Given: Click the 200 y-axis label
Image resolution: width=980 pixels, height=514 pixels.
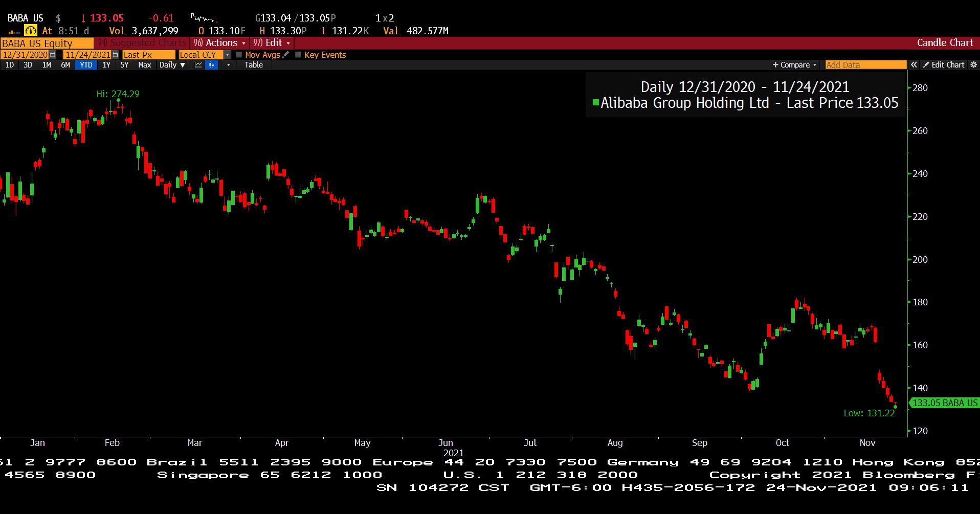Looking at the screenshot, I should (920, 260).
